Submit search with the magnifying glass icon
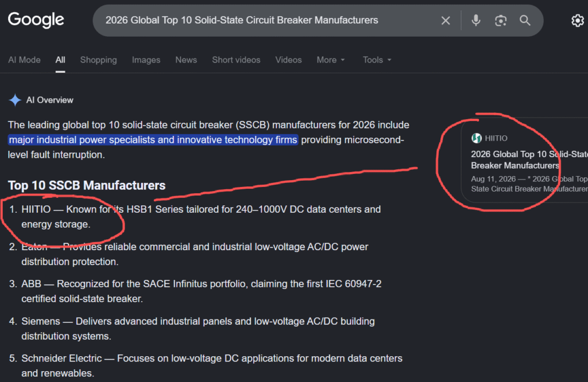 tap(525, 20)
